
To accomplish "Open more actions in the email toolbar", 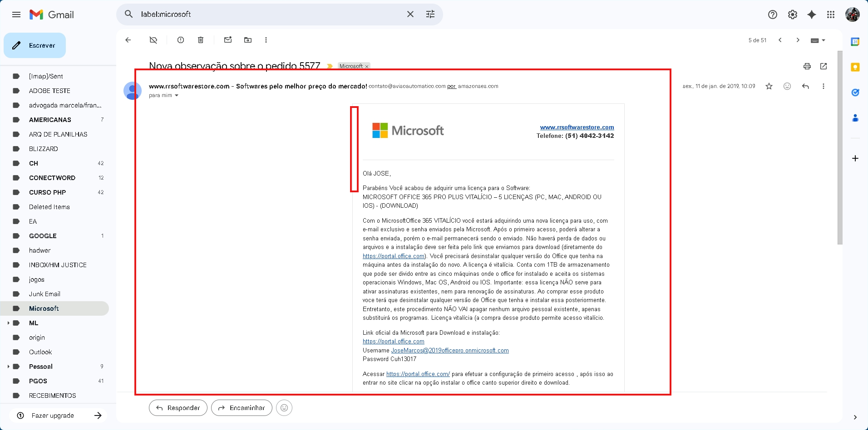I will click(266, 40).
